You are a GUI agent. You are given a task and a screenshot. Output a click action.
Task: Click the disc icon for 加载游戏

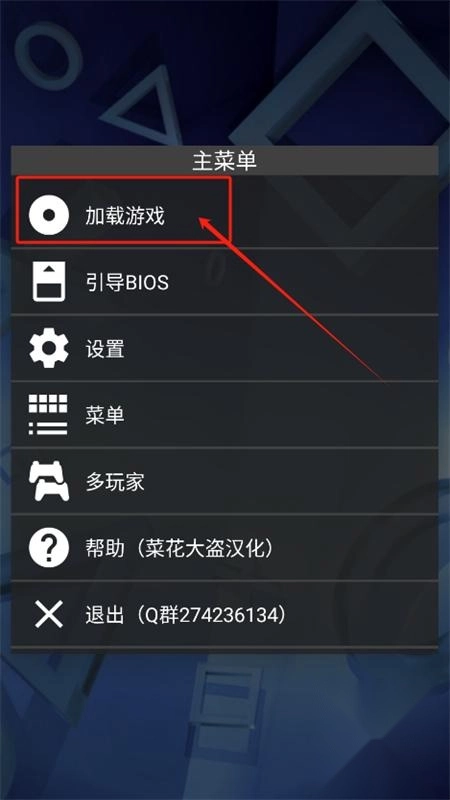tap(48, 215)
